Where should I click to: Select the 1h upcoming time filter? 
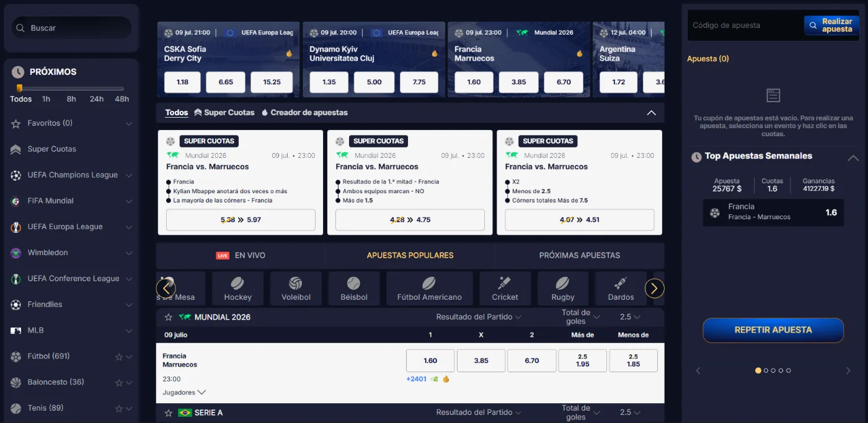[x=46, y=99]
